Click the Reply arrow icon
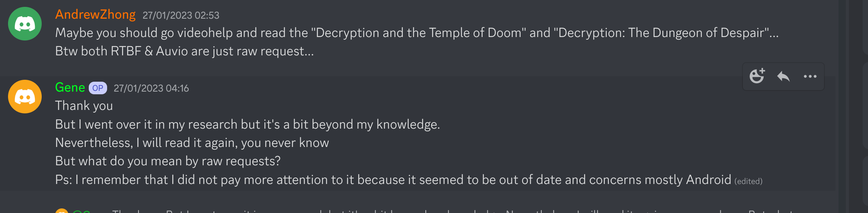The image size is (868, 213). click(783, 76)
